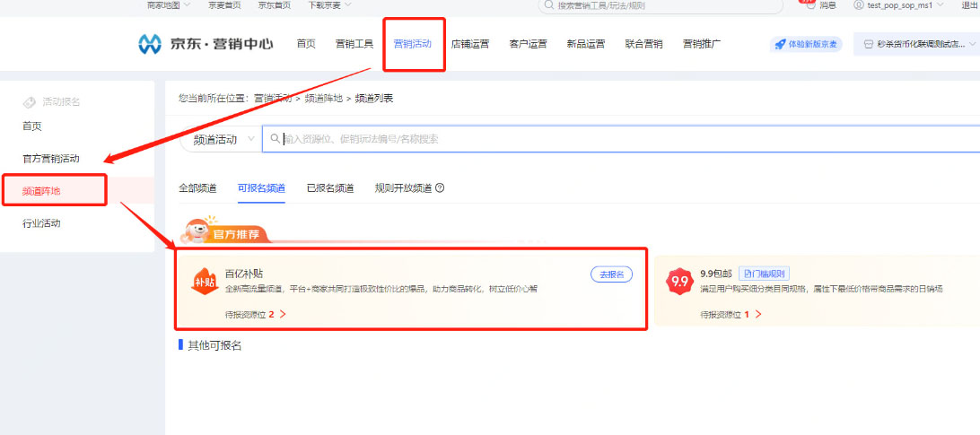Expand 待报资源位 2 on 百亿补贴 card
This screenshot has width=980, height=435.
tap(256, 315)
